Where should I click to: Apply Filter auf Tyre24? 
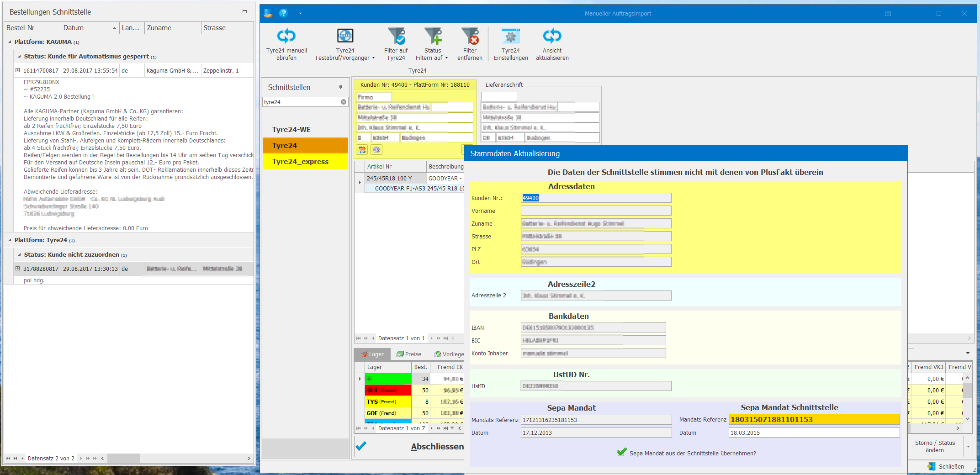coord(396,44)
